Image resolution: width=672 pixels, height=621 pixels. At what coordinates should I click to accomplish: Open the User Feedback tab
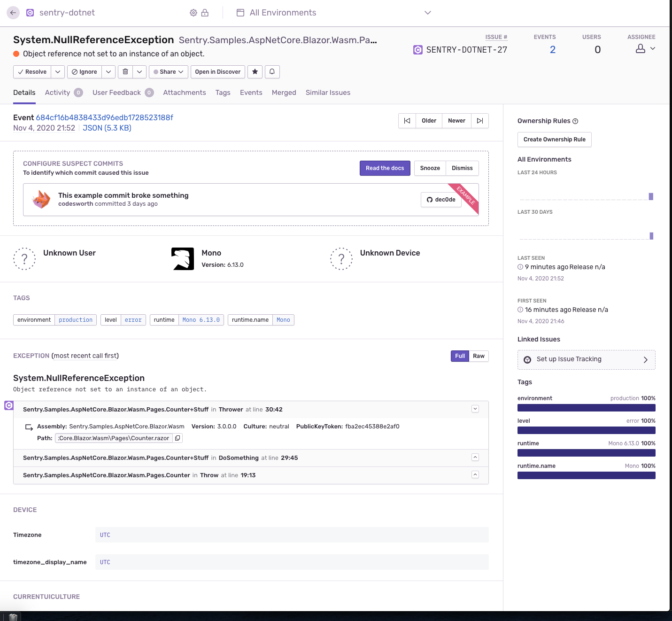coord(123,93)
